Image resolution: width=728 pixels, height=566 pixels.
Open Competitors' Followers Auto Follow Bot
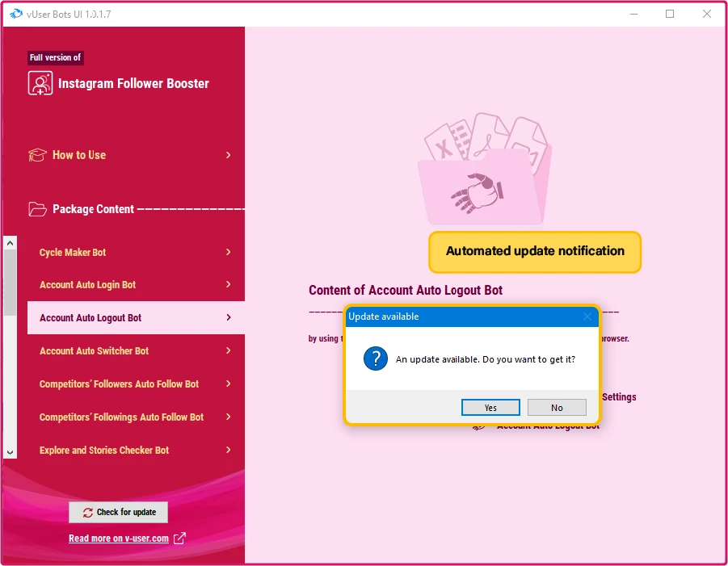tap(136, 384)
